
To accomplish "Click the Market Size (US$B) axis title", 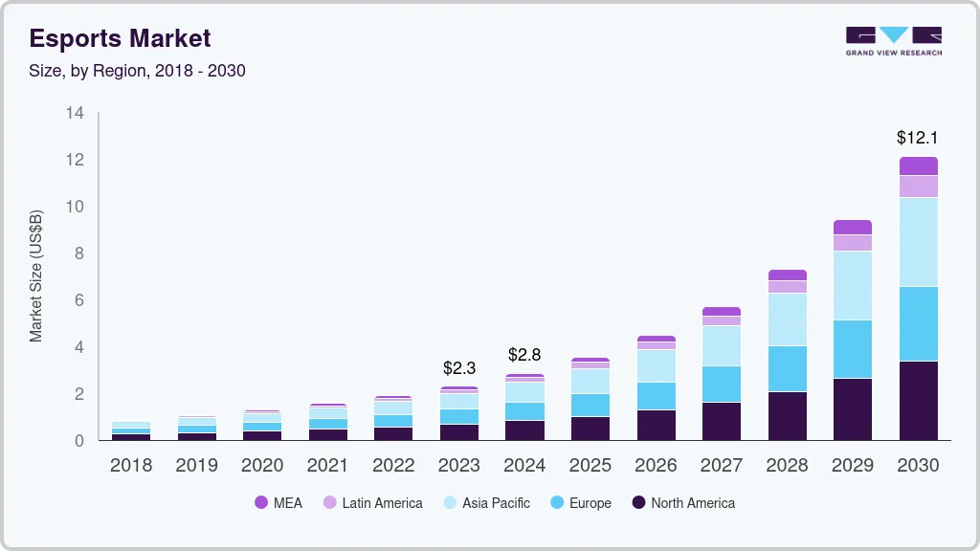I will coord(36,275).
